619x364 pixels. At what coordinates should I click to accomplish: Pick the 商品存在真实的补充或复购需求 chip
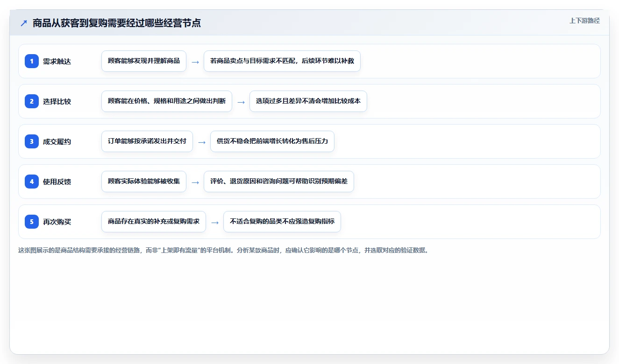(x=154, y=222)
